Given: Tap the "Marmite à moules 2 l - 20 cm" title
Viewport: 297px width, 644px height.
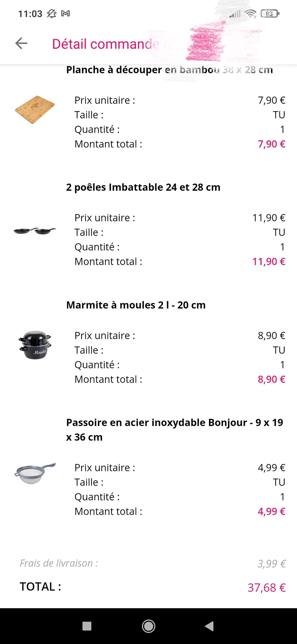Looking at the screenshot, I should 136,305.
